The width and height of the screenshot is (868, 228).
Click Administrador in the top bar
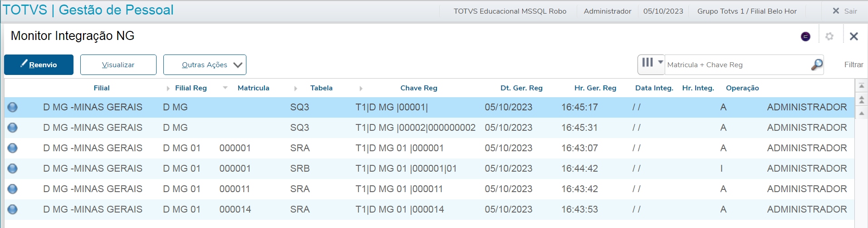pyautogui.click(x=608, y=11)
